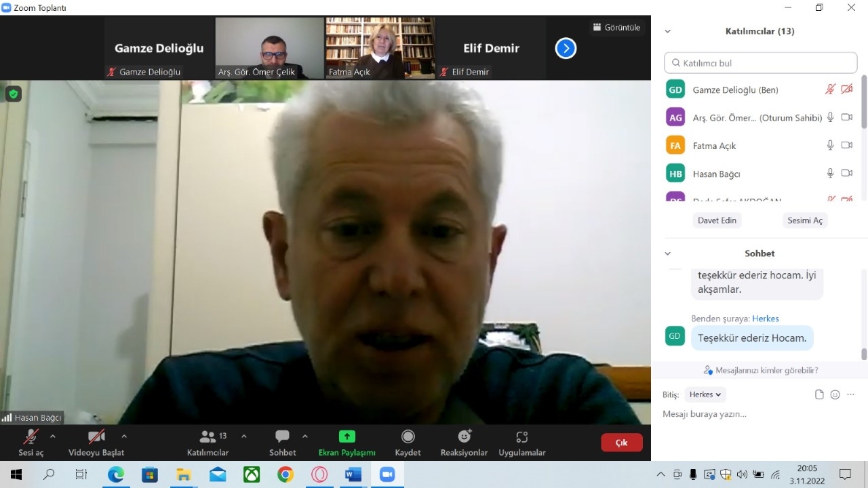The image size is (868, 488).
Task: Click Hasan Bağcı name in participants list
Action: coord(716,174)
